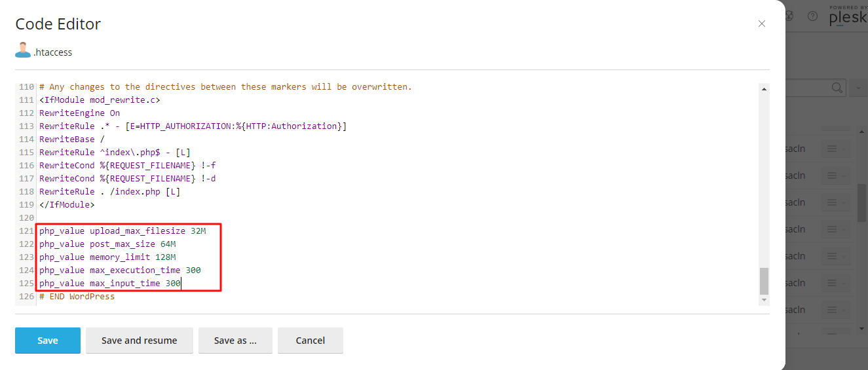Click the Plesk logo in the background page
Image resolution: width=868 pixels, height=370 pixels.
point(848,16)
